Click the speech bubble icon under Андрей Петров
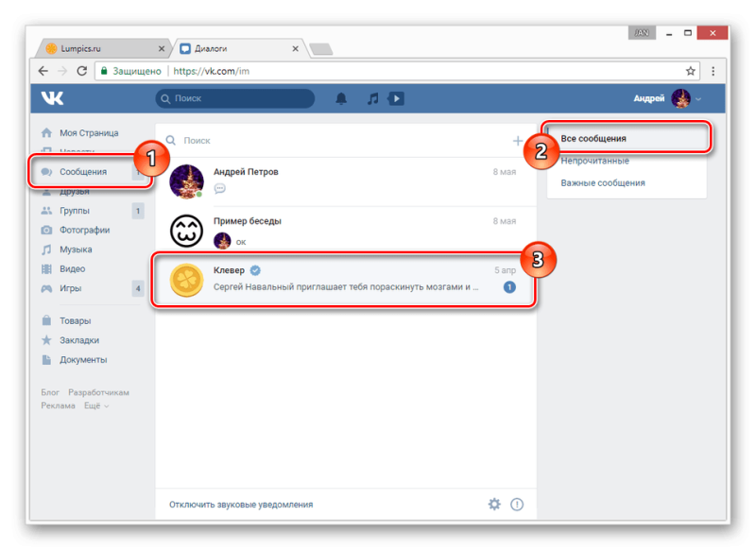756x550 pixels. (220, 188)
